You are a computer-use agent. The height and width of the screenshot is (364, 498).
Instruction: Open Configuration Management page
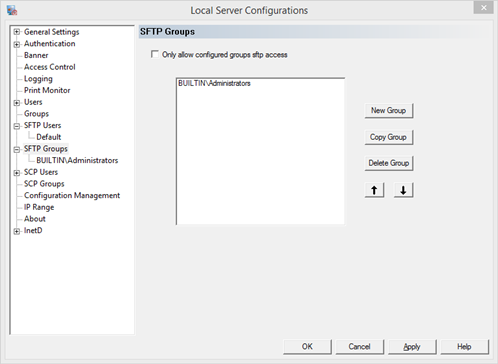point(72,195)
